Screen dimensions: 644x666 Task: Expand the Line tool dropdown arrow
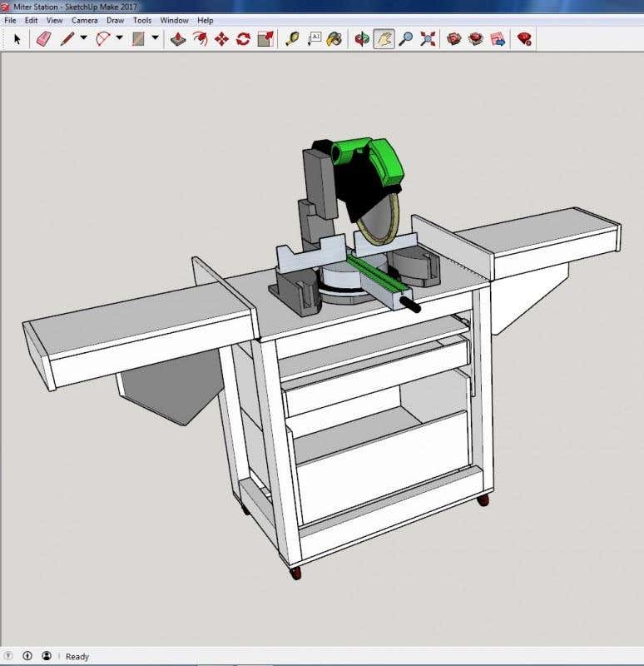[x=83, y=38]
